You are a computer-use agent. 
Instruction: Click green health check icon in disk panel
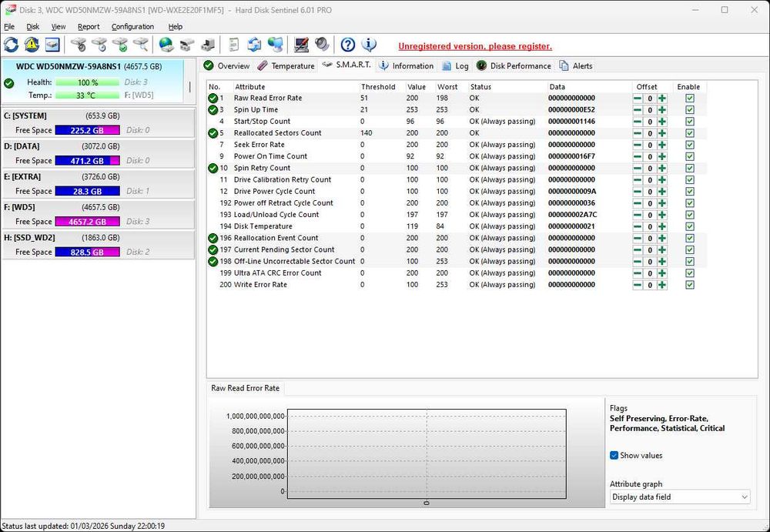(x=8, y=83)
